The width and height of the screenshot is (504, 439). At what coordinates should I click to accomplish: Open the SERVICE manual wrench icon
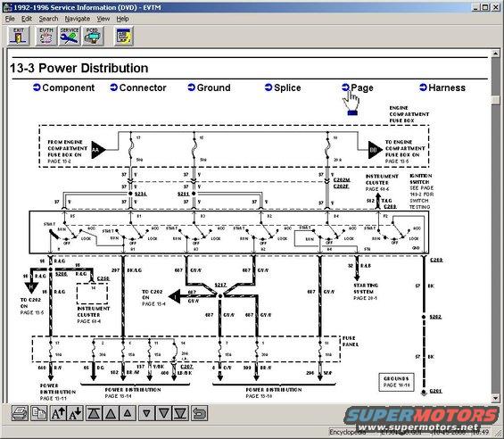pos(70,36)
